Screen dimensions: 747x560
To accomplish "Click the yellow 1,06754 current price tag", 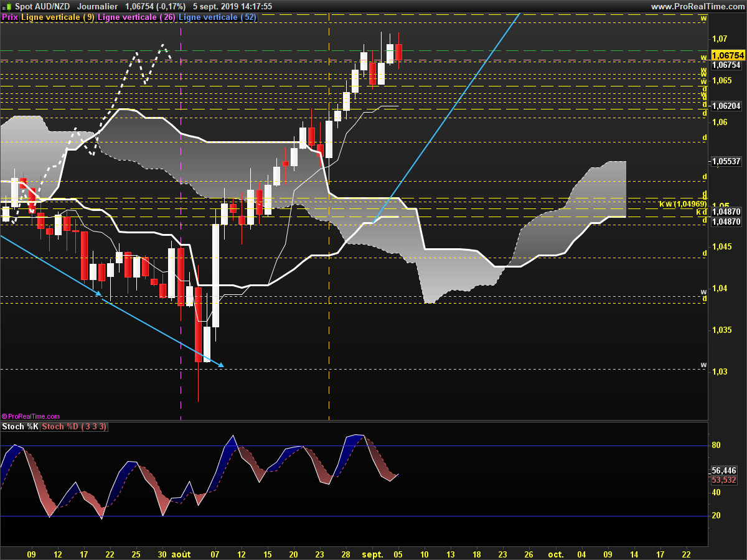I will (728, 55).
